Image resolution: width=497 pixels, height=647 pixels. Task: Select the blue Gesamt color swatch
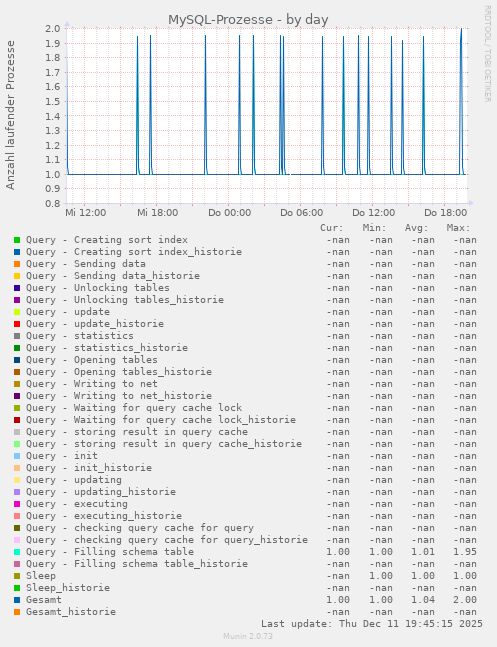tap(17, 600)
